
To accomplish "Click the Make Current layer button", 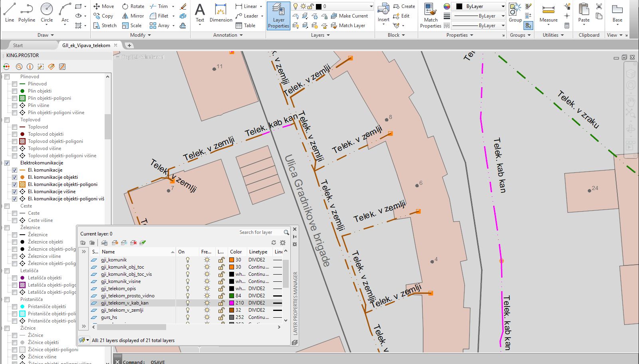I will click(349, 16).
